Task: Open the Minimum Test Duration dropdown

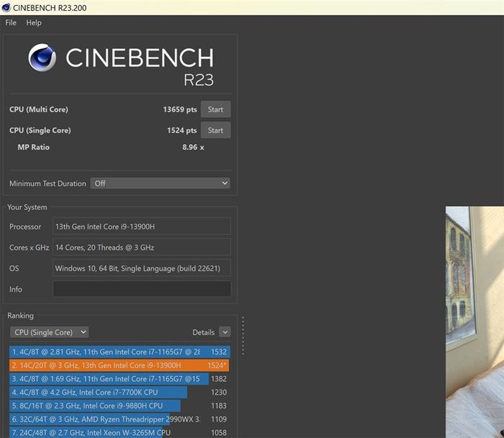Action: tap(160, 183)
